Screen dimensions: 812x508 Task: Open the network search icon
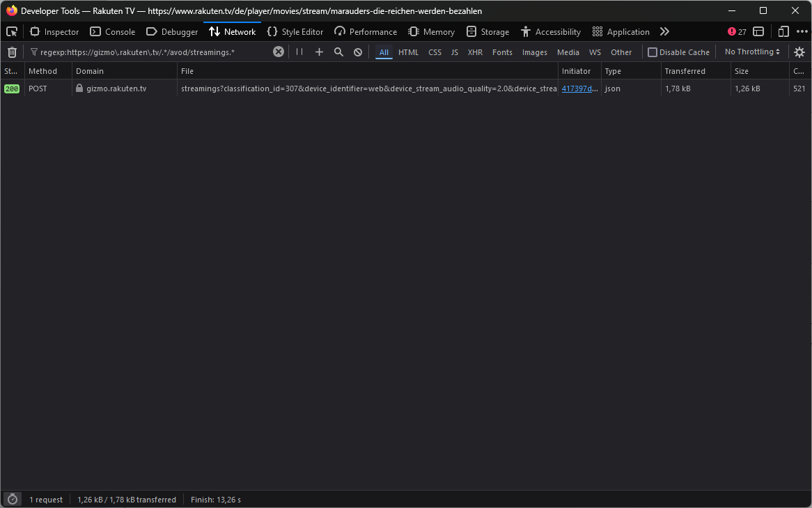click(x=338, y=52)
